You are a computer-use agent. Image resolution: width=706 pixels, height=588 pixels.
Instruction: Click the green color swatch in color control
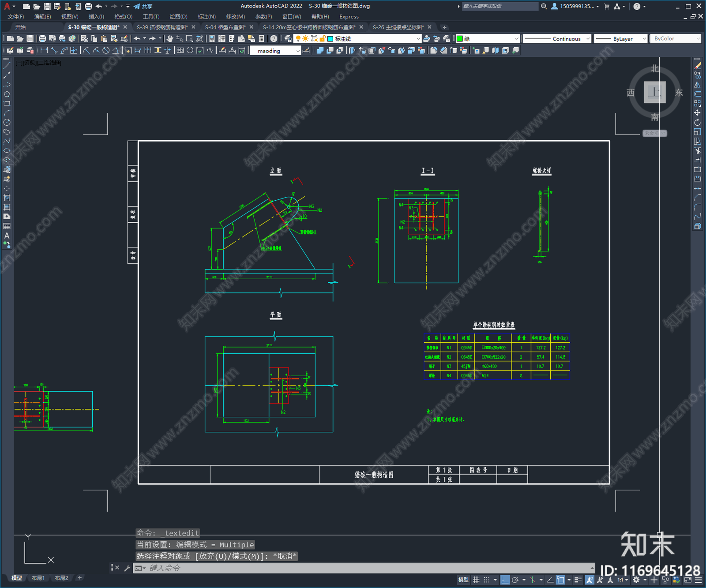click(x=459, y=39)
